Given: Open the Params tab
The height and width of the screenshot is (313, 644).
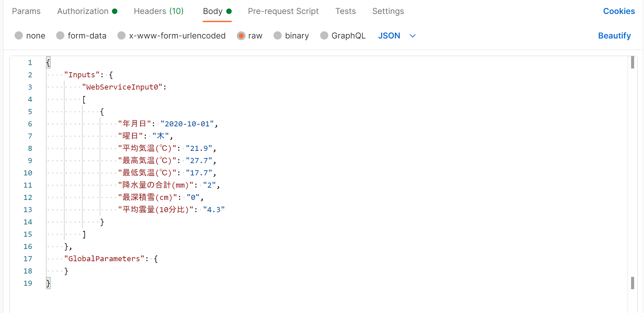Looking at the screenshot, I should 26,11.
